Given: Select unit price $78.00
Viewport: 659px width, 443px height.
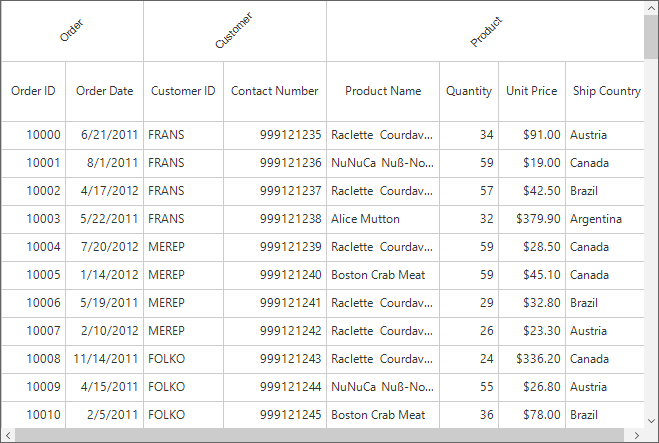Looking at the screenshot, I should 532,415.
